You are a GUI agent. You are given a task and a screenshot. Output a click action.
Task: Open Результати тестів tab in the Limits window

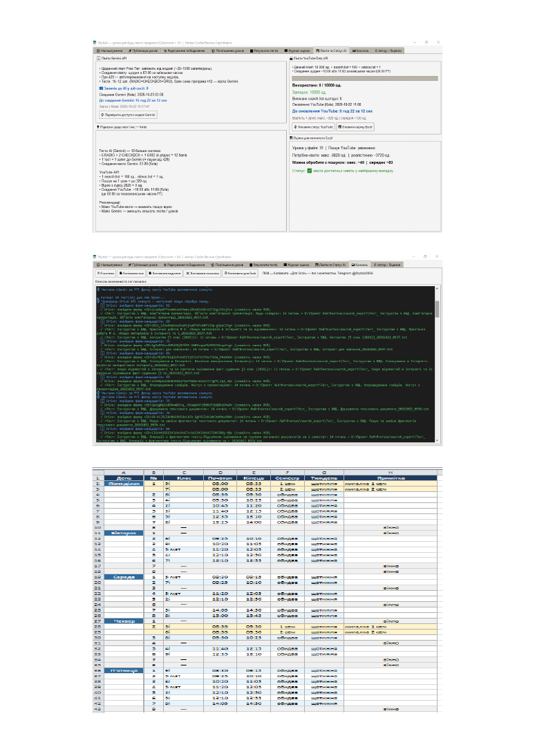coord(264,50)
